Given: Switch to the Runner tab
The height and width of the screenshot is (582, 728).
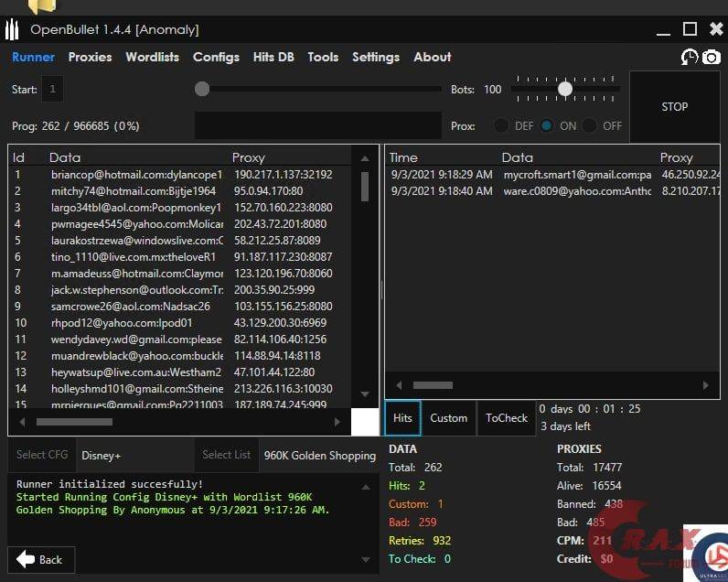Looking at the screenshot, I should [x=34, y=57].
